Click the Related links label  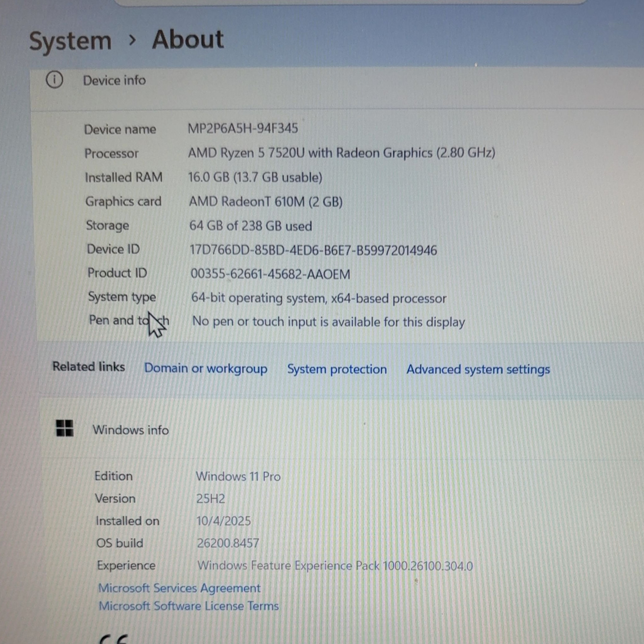pyautogui.click(x=89, y=366)
